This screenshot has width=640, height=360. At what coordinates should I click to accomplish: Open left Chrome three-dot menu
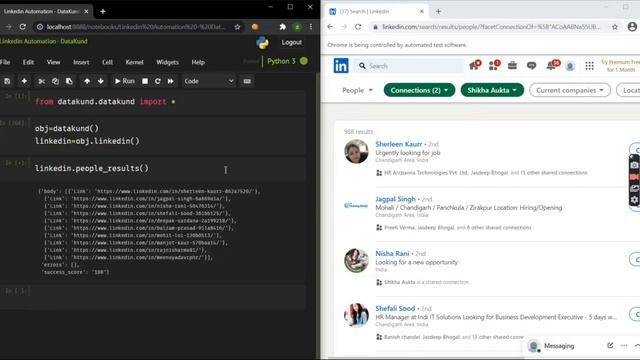coord(311,27)
